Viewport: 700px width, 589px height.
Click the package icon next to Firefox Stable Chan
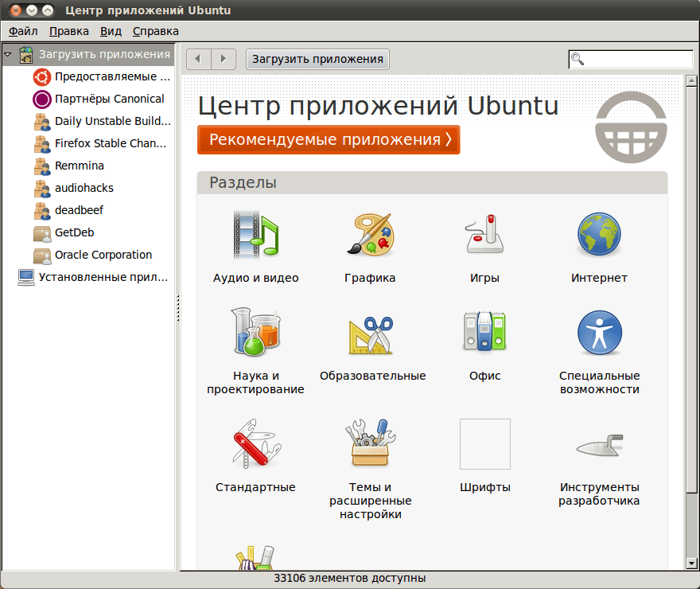coord(42,144)
